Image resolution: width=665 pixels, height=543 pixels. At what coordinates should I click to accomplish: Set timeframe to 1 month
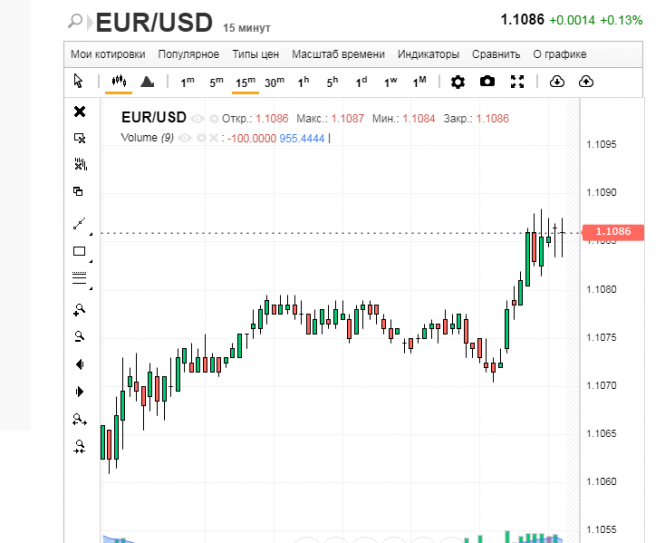(x=420, y=82)
